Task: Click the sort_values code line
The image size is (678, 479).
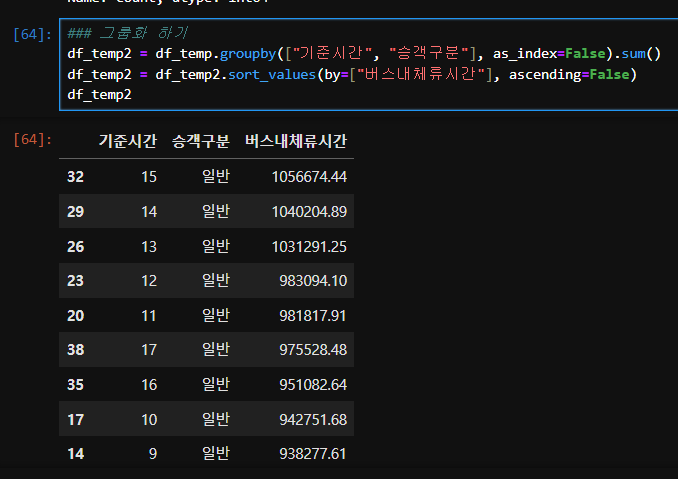Action: click(352, 74)
